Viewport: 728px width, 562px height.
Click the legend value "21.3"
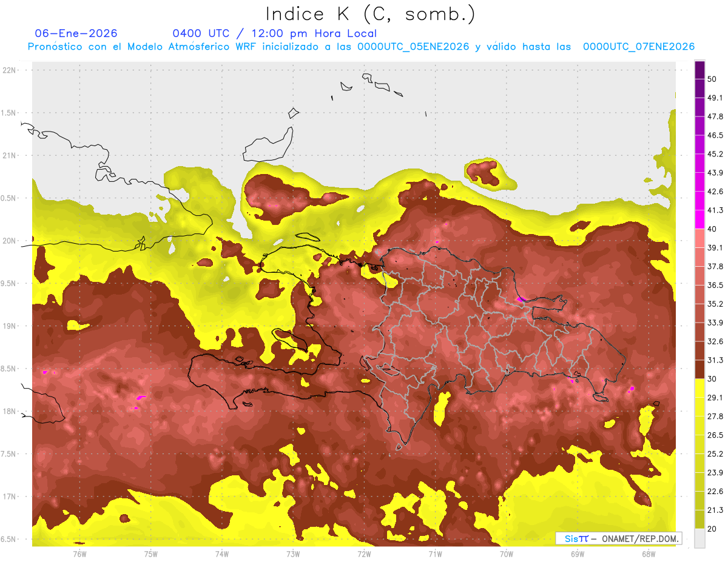pos(715,510)
